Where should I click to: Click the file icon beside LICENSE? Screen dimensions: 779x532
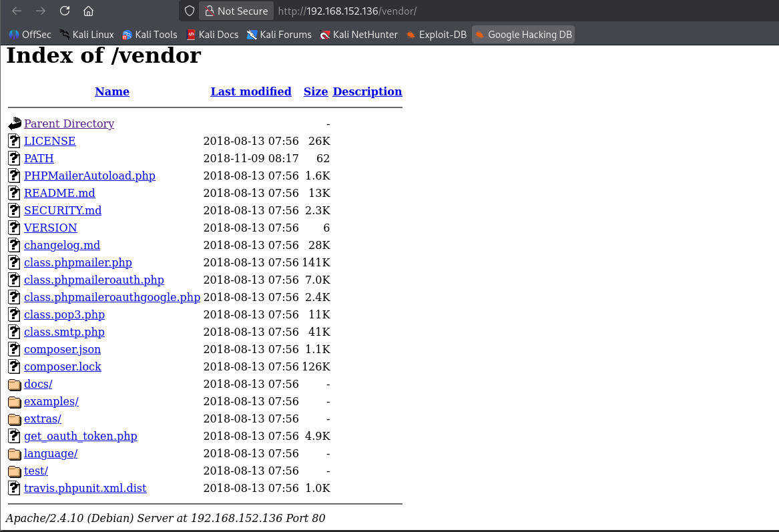point(14,141)
